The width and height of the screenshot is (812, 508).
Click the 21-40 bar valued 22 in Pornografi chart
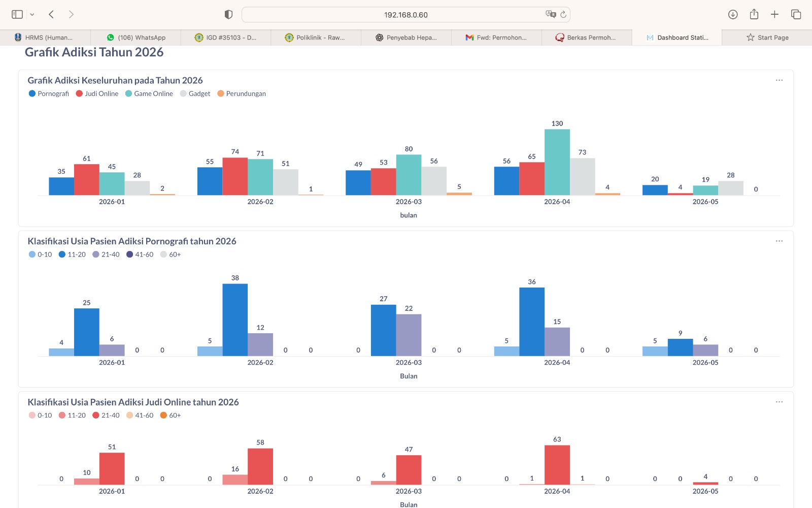[x=409, y=335]
